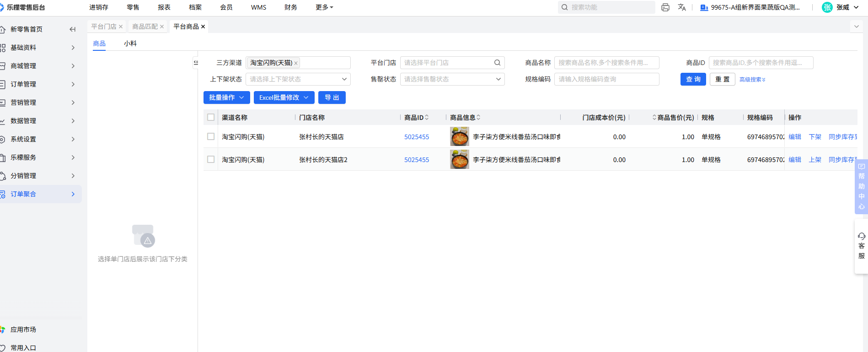This screenshot has height=352, width=868.
Task: Close the 商品匹配 tab
Action: (x=162, y=27)
